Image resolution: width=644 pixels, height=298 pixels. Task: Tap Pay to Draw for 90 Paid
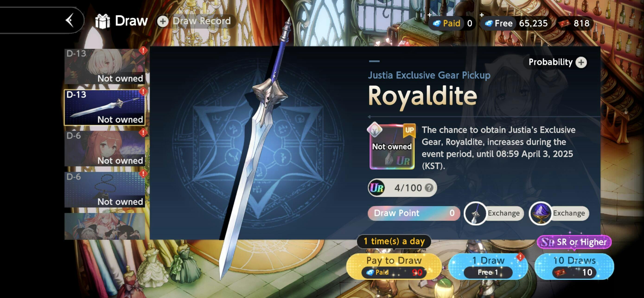[x=394, y=266]
